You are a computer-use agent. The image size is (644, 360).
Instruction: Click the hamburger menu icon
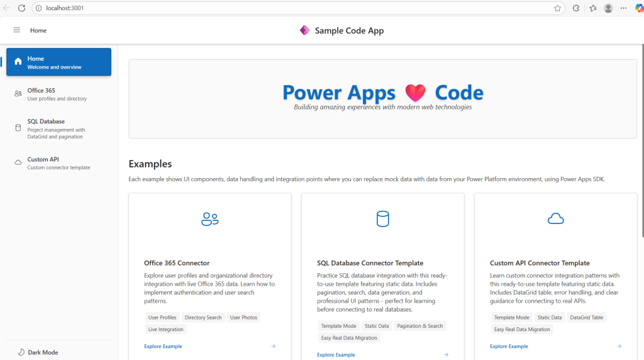pos(17,30)
